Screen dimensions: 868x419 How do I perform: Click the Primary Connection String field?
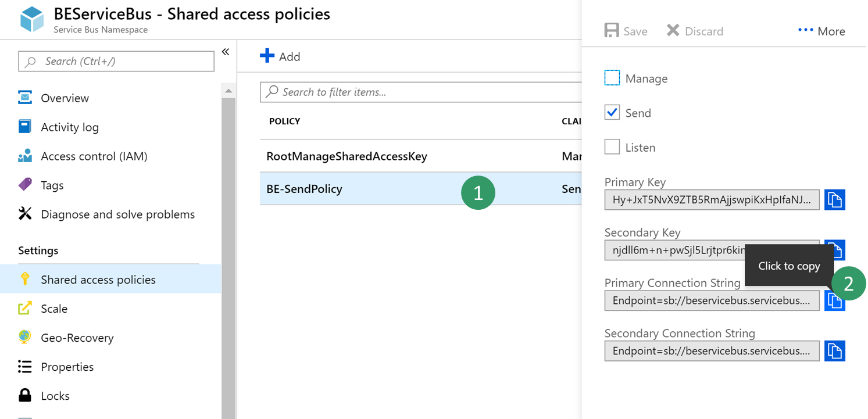tap(712, 300)
